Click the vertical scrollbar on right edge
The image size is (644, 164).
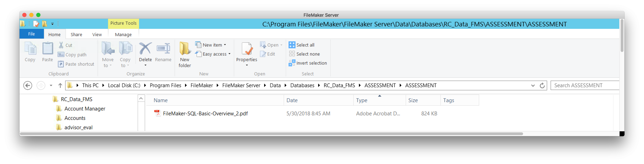tap(622, 36)
